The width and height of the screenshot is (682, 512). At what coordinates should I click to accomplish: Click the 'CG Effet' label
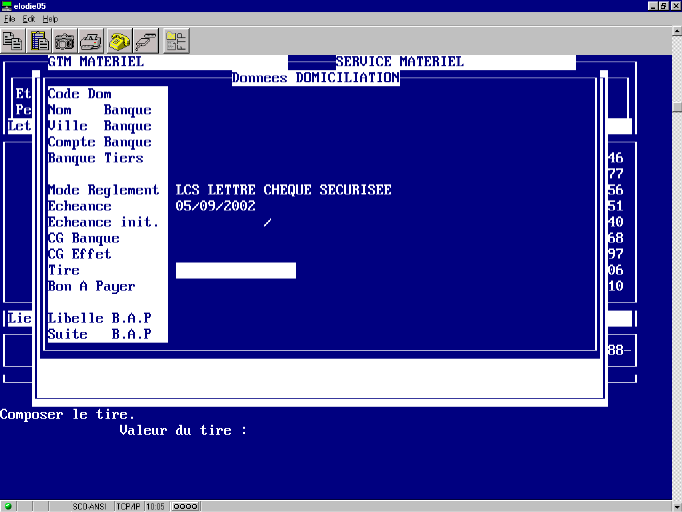80,254
